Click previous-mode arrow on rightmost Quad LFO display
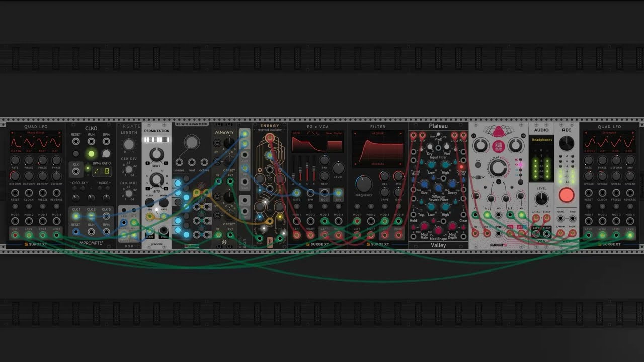Viewport: 644px width, 362px height. (586, 133)
